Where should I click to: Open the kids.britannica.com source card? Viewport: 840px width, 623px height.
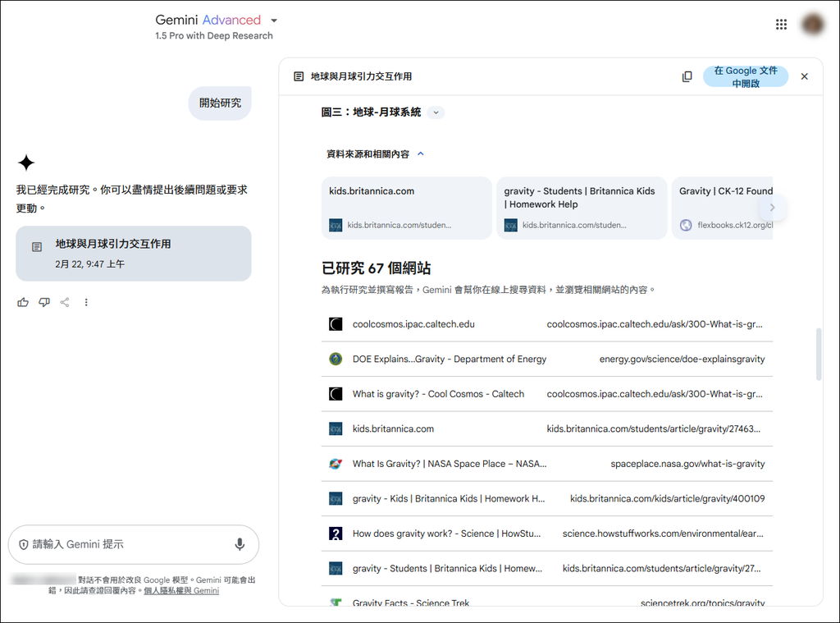(x=407, y=208)
